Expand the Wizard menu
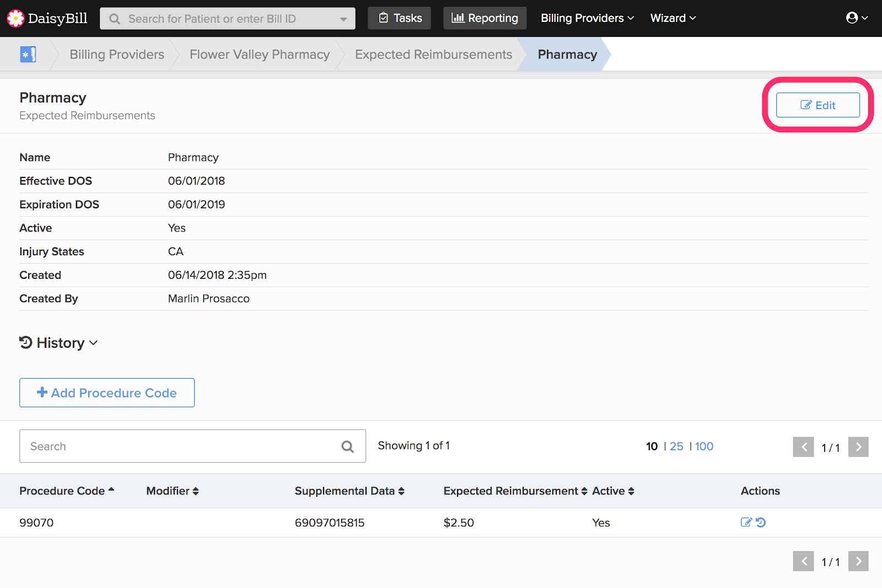 click(673, 18)
